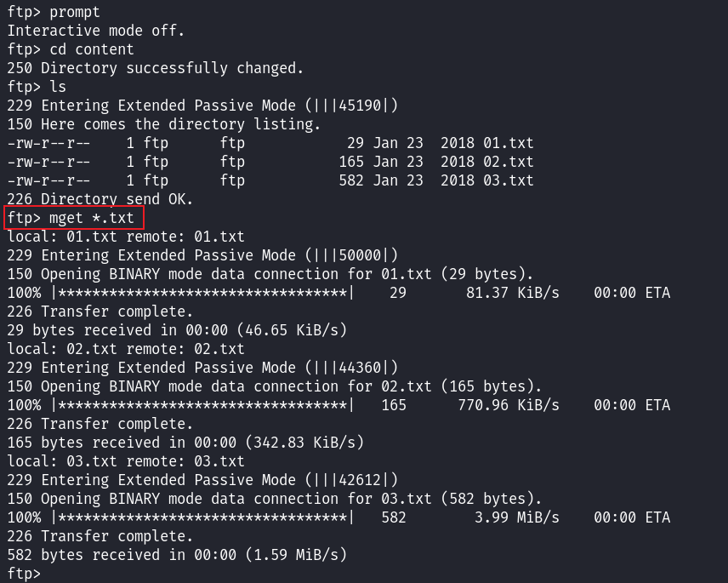Select the "582 bytes received" summary line
The width and height of the screenshot is (728, 583).
[176, 555]
